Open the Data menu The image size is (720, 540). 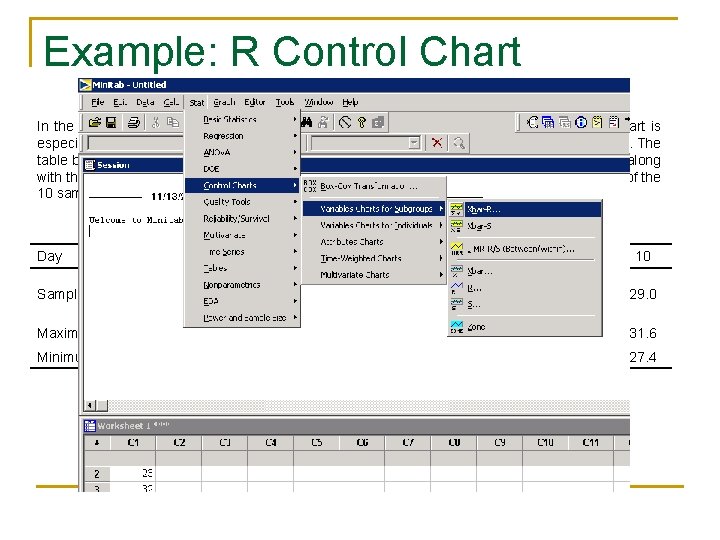[x=145, y=102]
